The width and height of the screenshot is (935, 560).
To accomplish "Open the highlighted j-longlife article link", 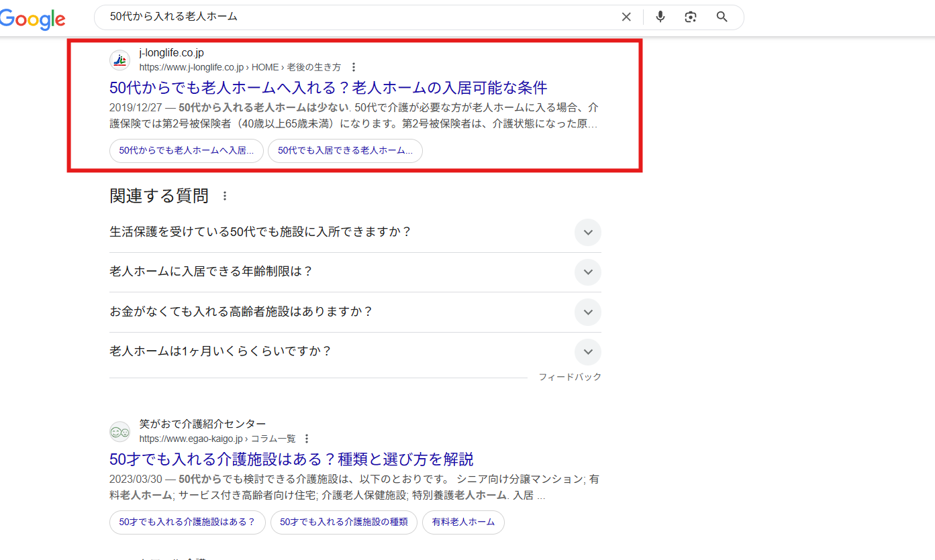I will click(328, 87).
